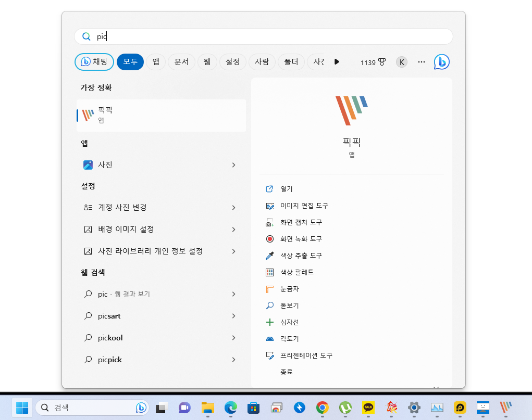Launch Google Chrome from the taskbar

pyautogui.click(x=323, y=408)
